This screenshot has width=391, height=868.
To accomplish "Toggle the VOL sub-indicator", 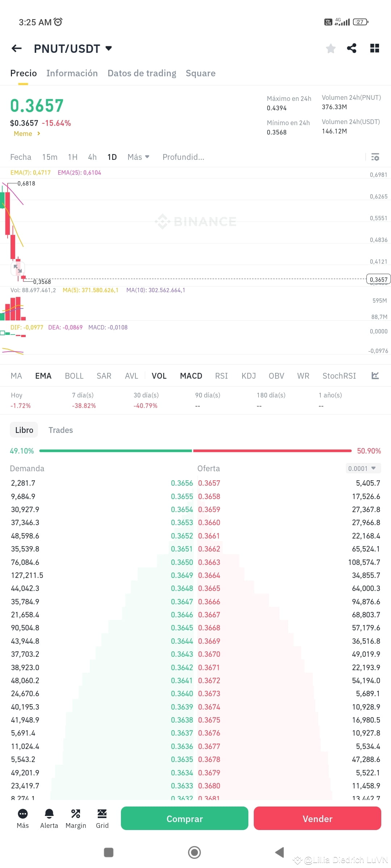I will (159, 376).
